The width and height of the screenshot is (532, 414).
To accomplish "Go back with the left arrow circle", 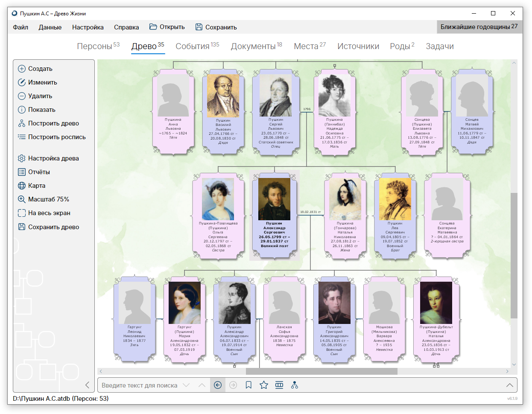I will point(218,385).
